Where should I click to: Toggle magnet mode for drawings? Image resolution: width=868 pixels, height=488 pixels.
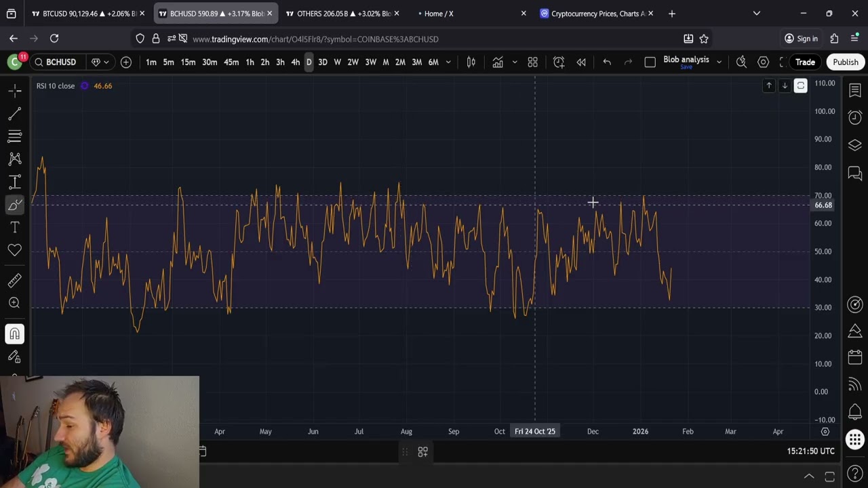click(x=14, y=333)
